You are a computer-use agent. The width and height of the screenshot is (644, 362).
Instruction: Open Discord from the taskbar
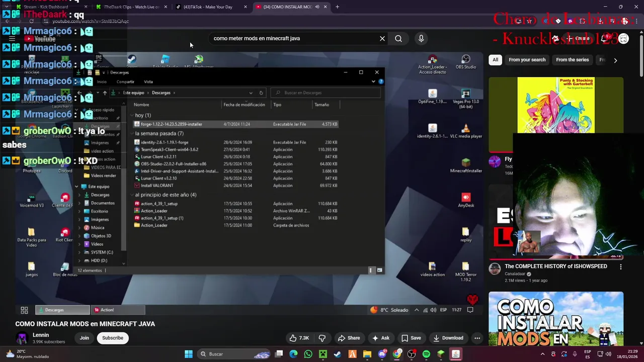[382, 354]
